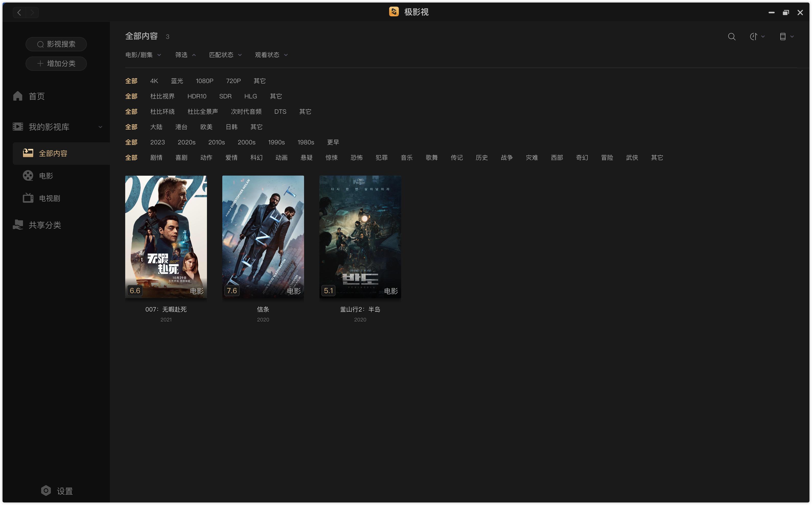812x505 pixels.
Task: Open the 信条 movie poster
Action: point(263,236)
